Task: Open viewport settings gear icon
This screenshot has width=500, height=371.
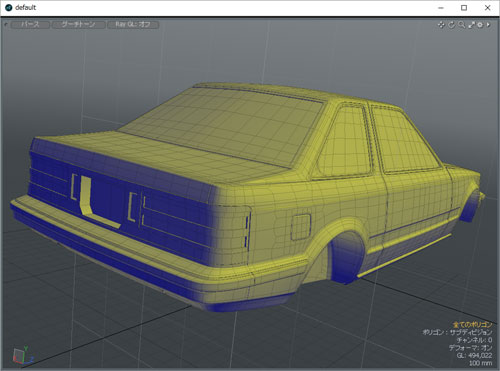Action: pyautogui.click(x=480, y=25)
